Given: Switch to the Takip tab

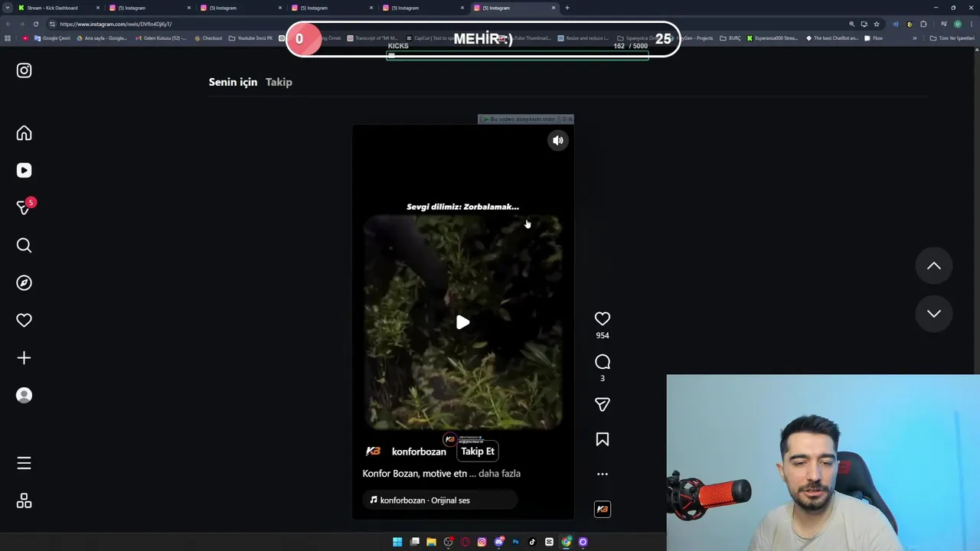Looking at the screenshot, I should coord(279,82).
